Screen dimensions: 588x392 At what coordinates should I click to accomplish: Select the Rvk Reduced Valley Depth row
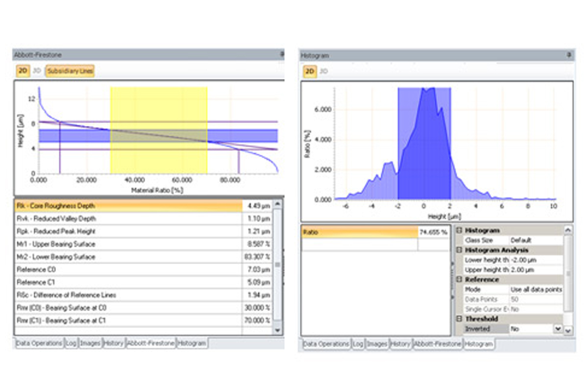tap(128, 219)
